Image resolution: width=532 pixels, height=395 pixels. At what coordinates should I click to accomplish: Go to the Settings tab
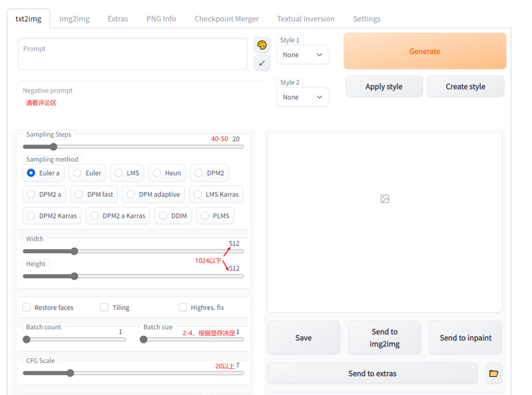367,18
